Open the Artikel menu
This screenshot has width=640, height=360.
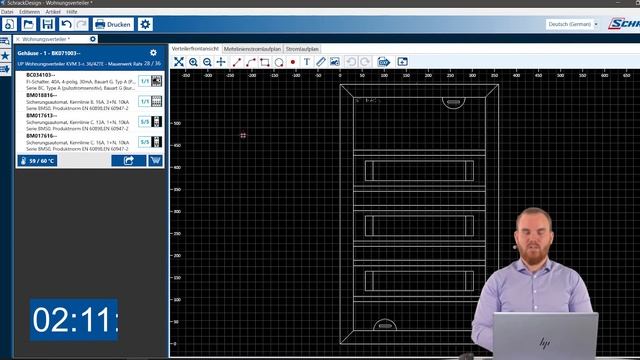53,12
